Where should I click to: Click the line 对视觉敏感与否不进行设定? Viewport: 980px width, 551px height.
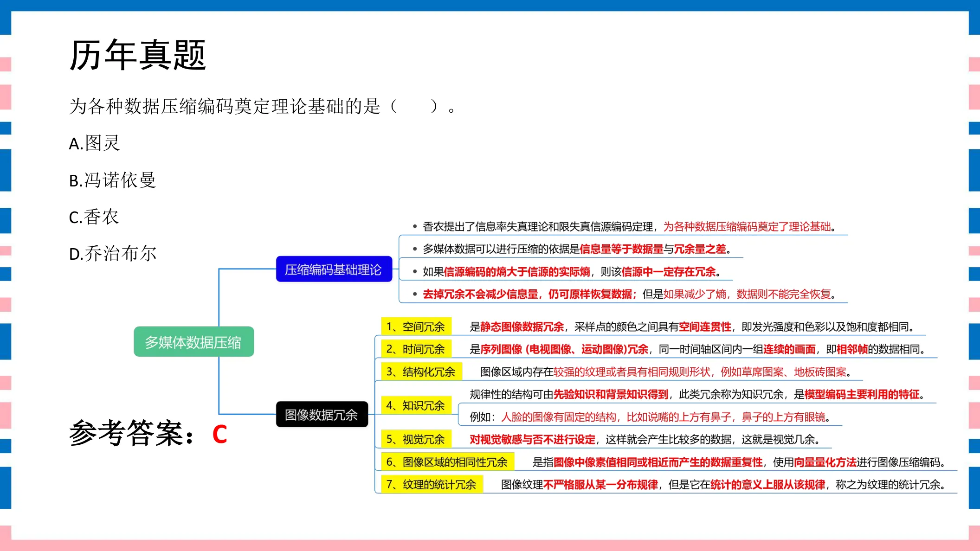645,439
